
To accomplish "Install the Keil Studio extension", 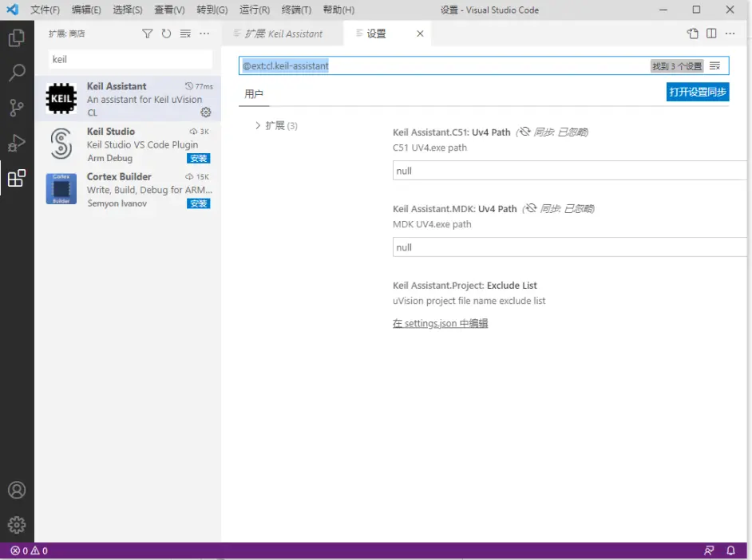I will [199, 158].
